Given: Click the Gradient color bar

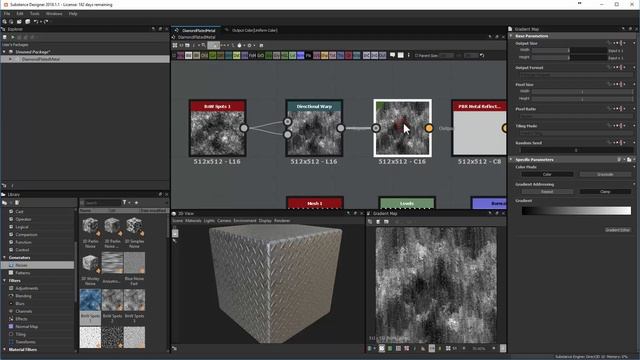Looking at the screenshot, I should pyautogui.click(x=576, y=211).
